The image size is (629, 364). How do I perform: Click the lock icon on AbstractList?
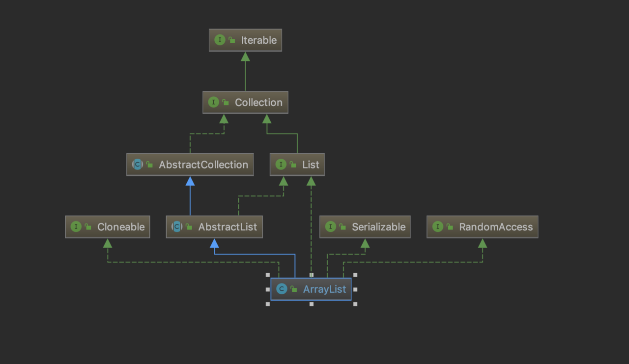point(189,227)
